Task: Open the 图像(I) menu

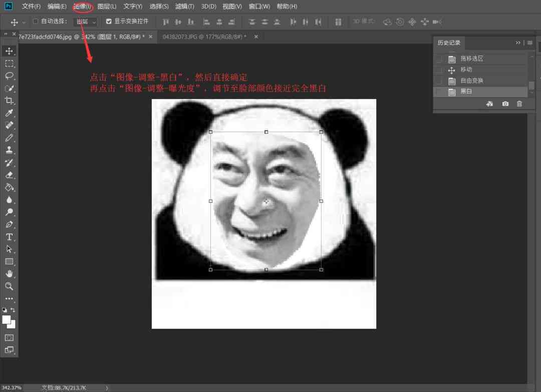Action: [x=82, y=6]
